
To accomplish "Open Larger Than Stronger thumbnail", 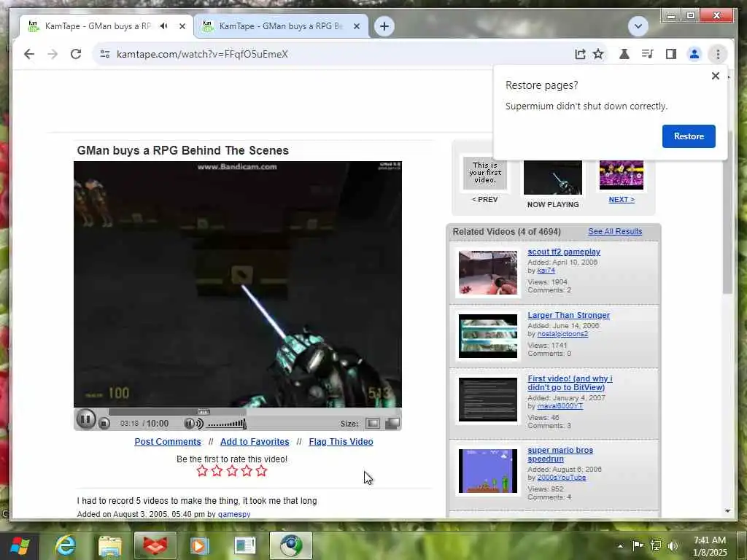I will pos(488,336).
